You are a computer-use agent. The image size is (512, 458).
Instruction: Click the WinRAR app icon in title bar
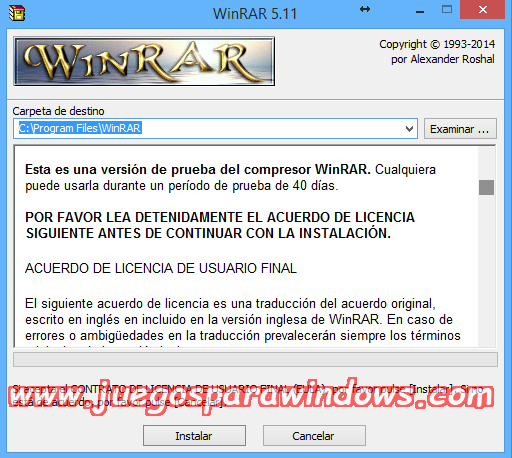tap(17, 13)
